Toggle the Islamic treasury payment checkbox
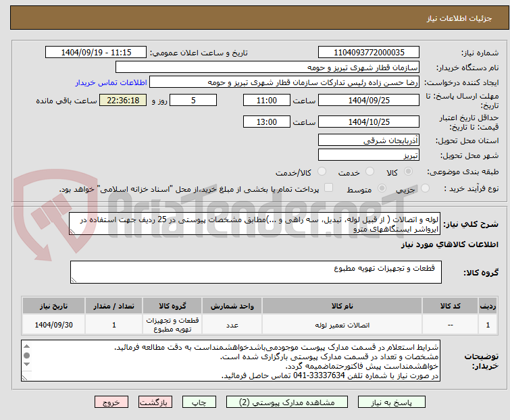This screenshot has width=510, height=420. point(328,188)
